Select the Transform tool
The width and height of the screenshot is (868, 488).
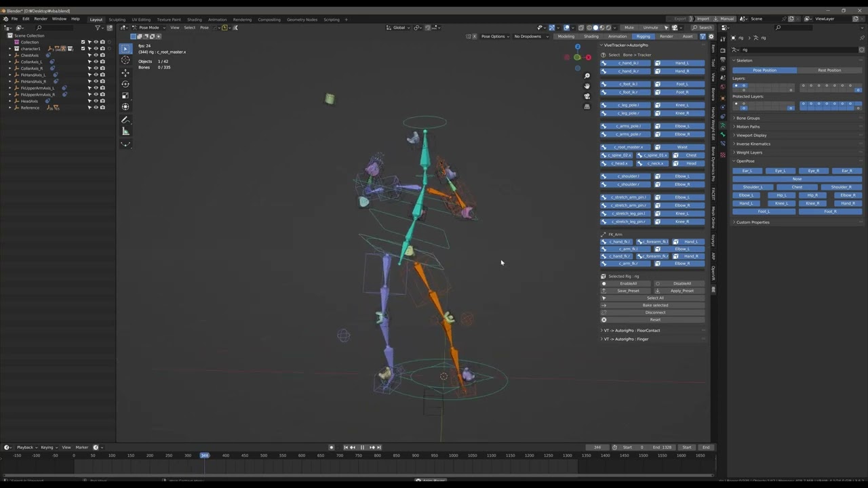click(125, 106)
